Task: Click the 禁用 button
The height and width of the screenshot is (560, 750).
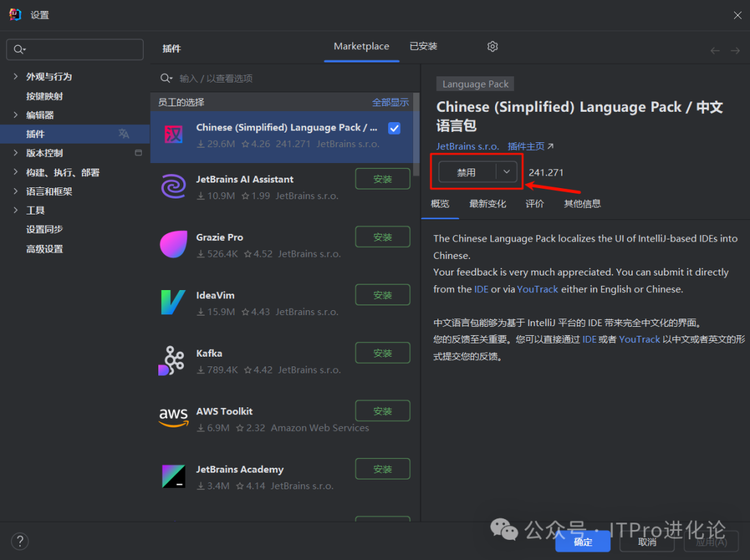Action: tap(467, 172)
